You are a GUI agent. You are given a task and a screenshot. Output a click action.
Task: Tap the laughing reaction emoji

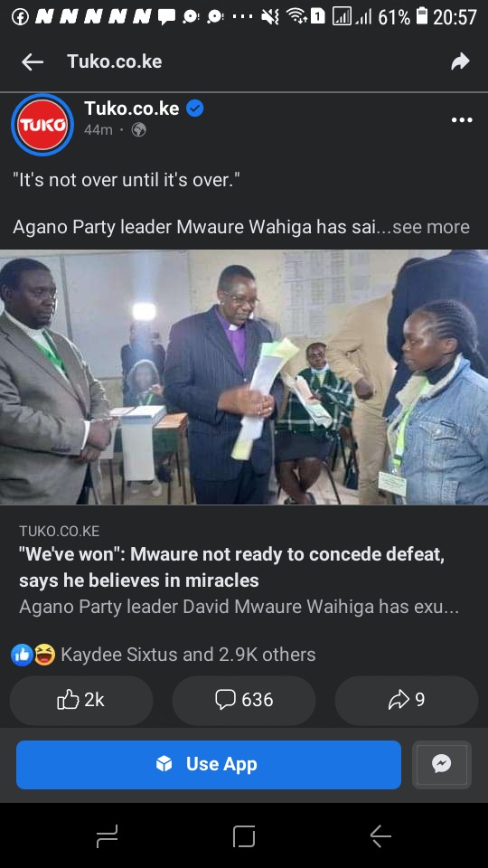[x=45, y=655]
